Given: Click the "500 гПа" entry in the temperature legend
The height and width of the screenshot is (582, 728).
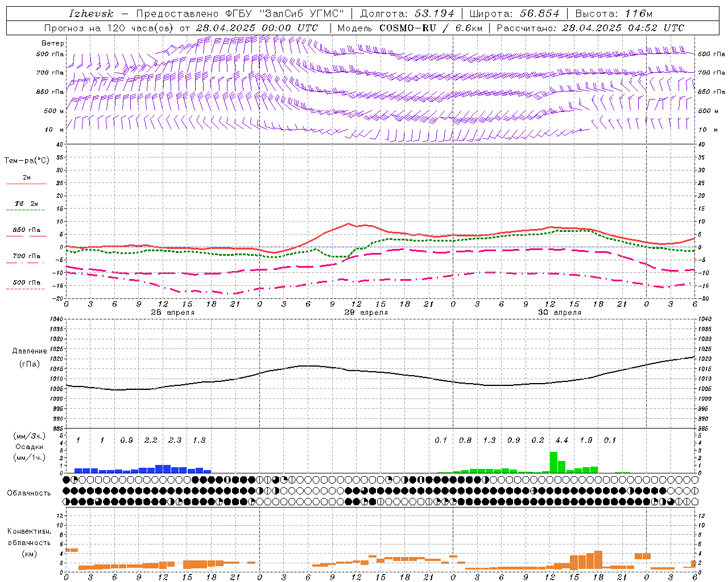Looking at the screenshot, I should click(26, 282).
